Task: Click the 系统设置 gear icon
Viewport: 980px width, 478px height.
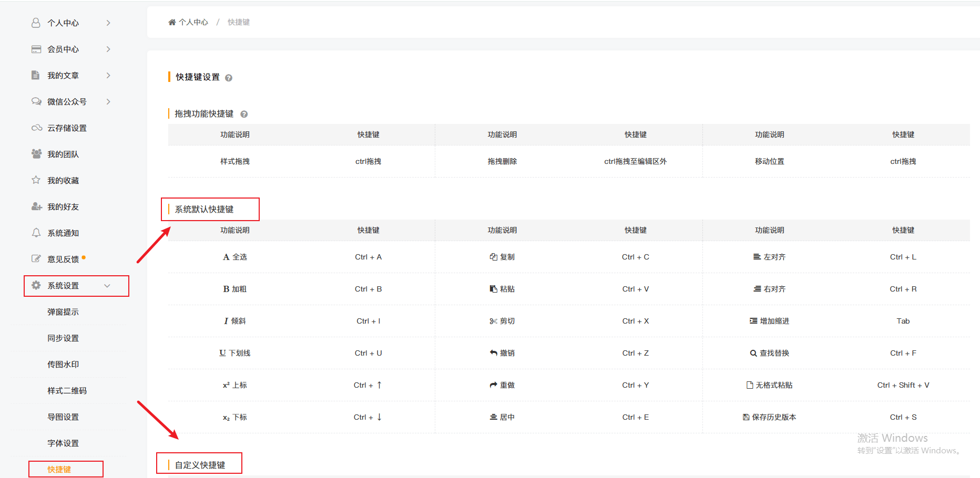Action: [36, 285]
